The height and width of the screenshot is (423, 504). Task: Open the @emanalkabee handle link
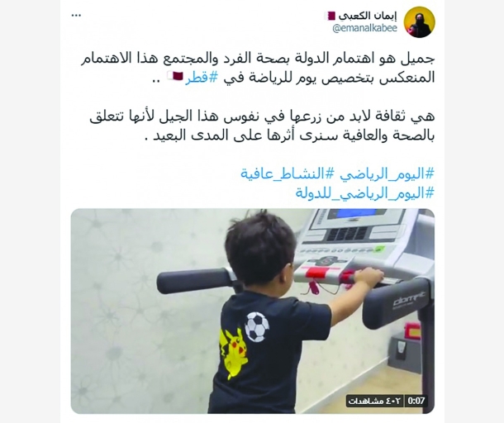(364, 28)
